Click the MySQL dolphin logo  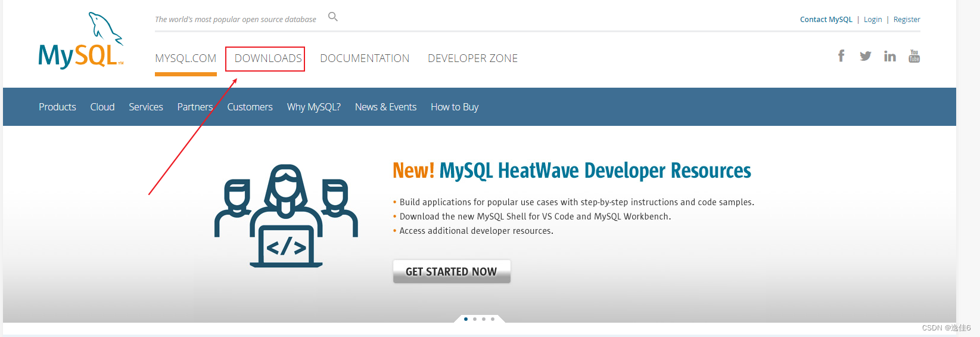tap(81, 41)
